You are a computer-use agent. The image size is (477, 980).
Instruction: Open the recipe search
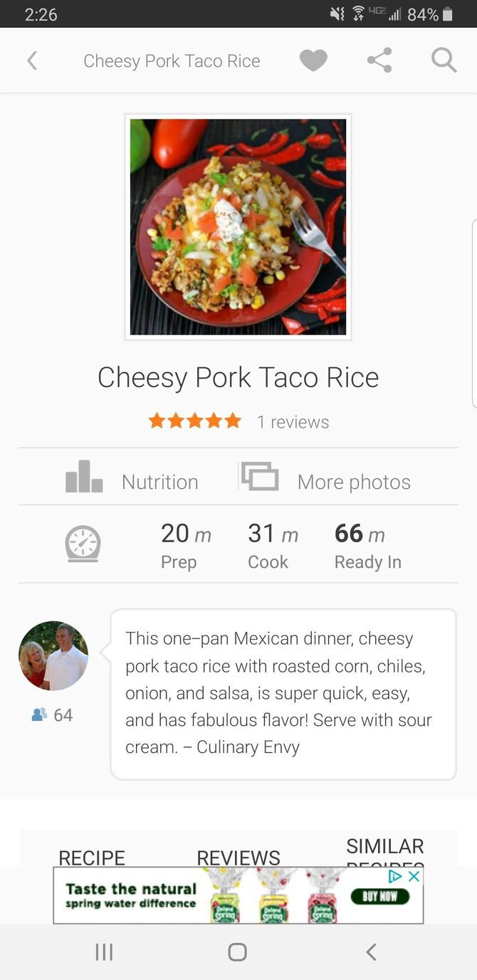(443, 60)
